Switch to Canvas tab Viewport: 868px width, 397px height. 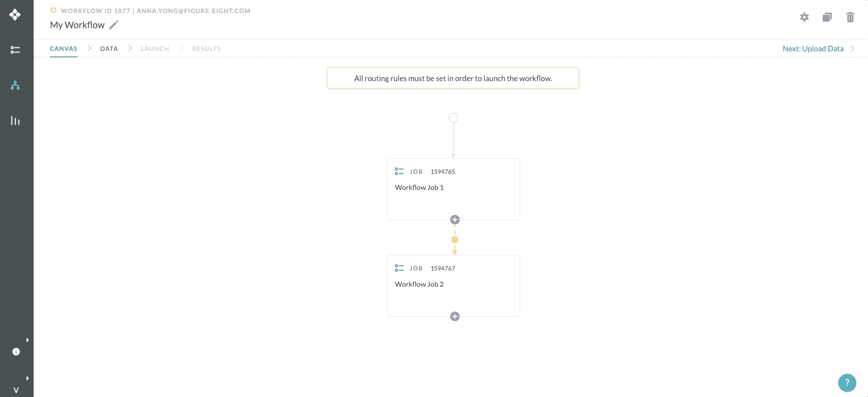[64, 49]
